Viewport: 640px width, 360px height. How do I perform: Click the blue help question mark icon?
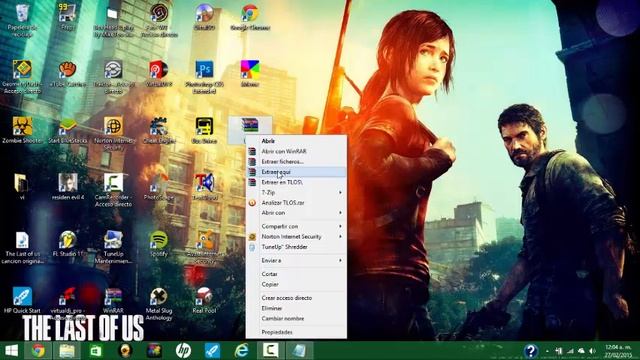(530, 351)
